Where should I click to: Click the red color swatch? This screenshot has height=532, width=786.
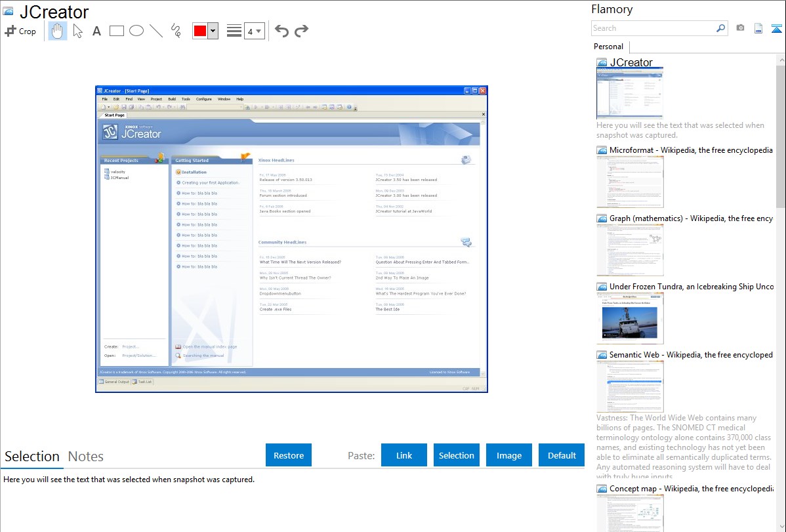point(200,31)
